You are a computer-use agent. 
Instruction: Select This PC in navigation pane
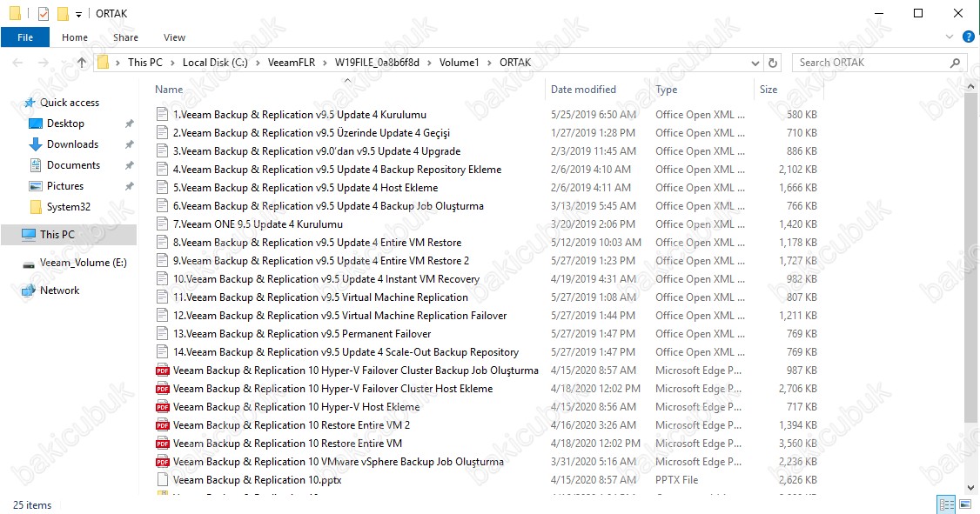click(69, 234)
